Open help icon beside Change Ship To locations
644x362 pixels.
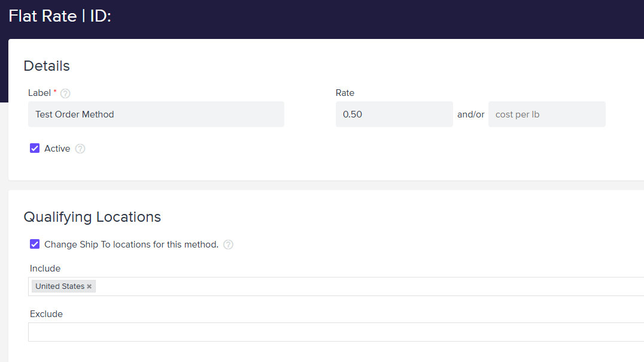pyautogui.click(x=228, y=244)
